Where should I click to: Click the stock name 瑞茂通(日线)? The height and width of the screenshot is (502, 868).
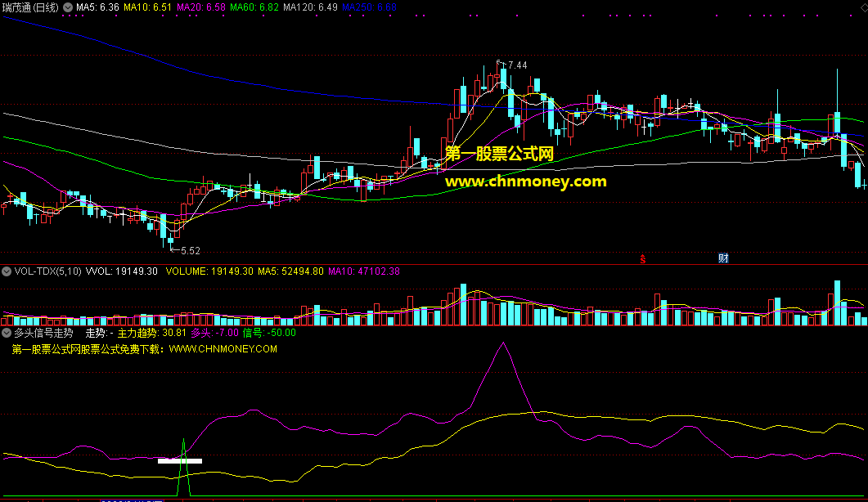tap(30, 7)
